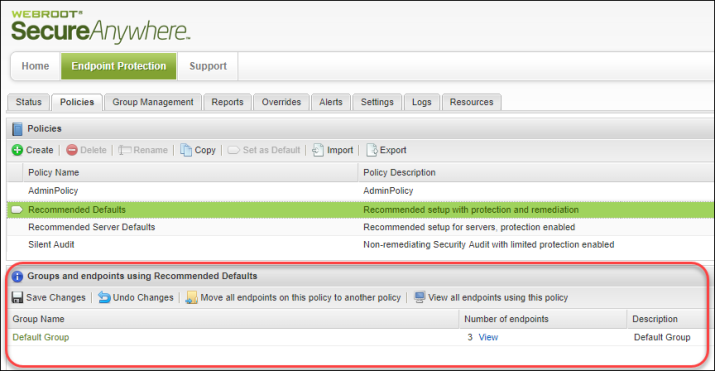Click the Set as Default tag icon

[x=233, y=150]
